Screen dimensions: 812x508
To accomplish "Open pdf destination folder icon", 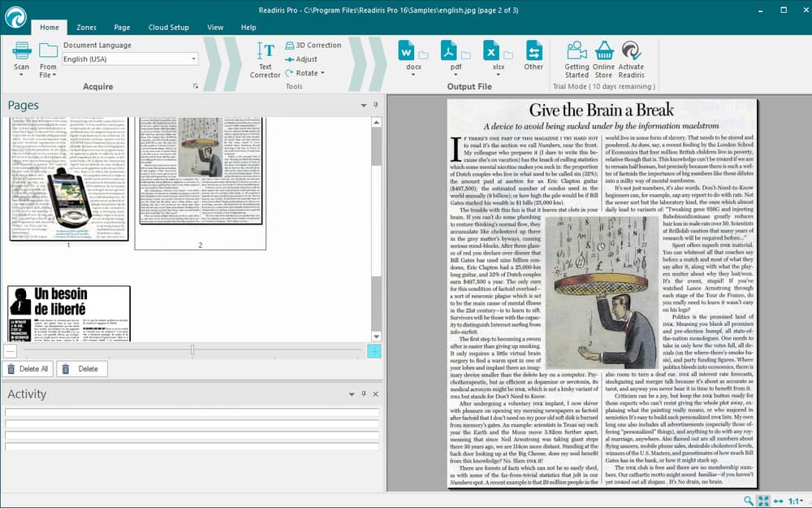I will coord(466,54).
